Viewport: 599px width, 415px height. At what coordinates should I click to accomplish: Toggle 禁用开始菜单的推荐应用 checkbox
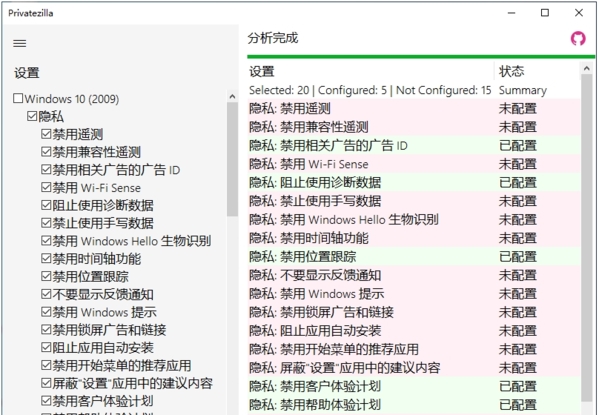click(x=46, y=365)
